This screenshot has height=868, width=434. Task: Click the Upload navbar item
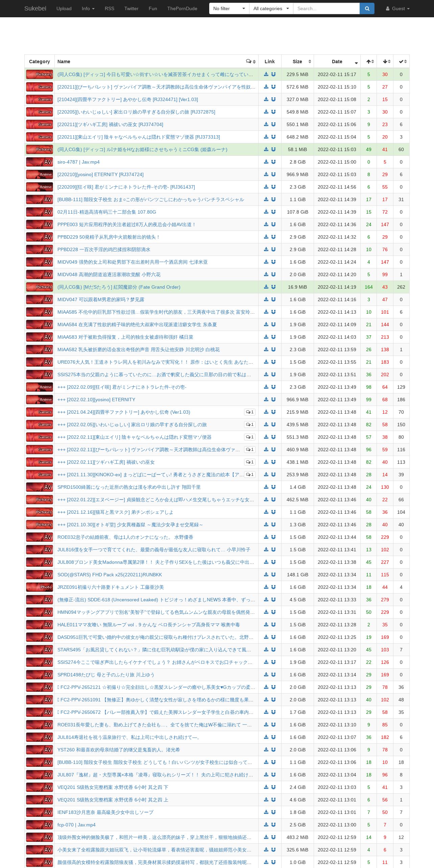click(64, 8)
